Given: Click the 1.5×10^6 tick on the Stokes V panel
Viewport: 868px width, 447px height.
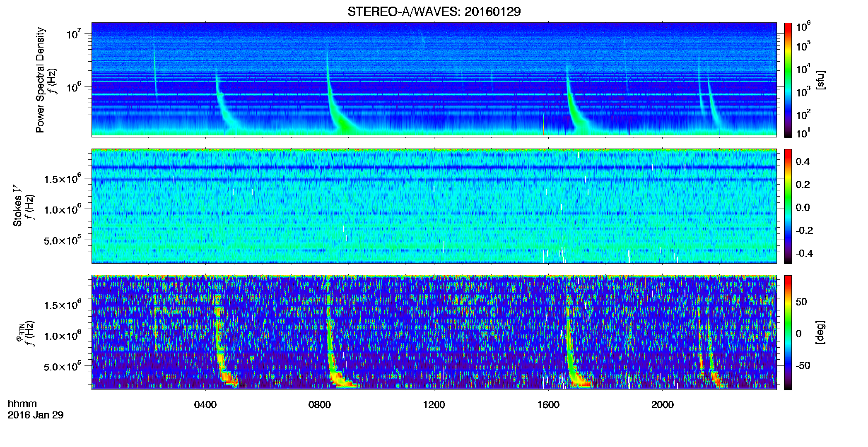Looking at the screenshot, I should coord(63,178).
